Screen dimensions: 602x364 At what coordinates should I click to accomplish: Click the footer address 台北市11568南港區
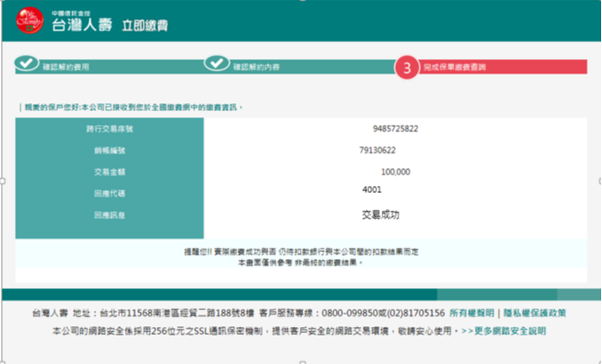tap(176, 313)
